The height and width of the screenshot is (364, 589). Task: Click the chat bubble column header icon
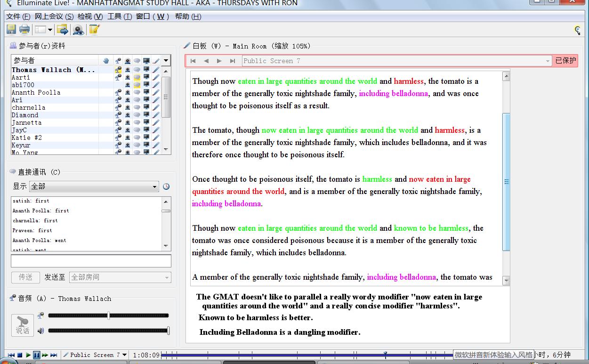click(137, 61)
